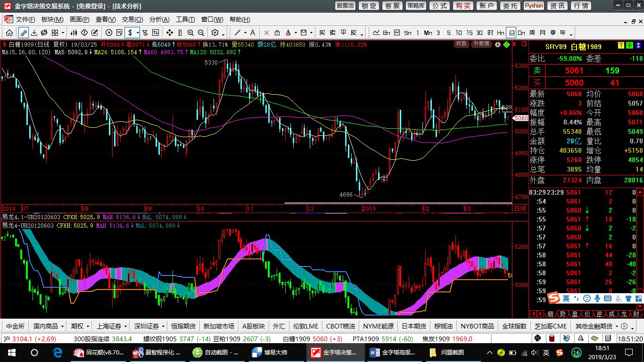The height and width of the screenshot is (362, 644).
Task: Click the Python icon in status bar
Action: point(537,338)
